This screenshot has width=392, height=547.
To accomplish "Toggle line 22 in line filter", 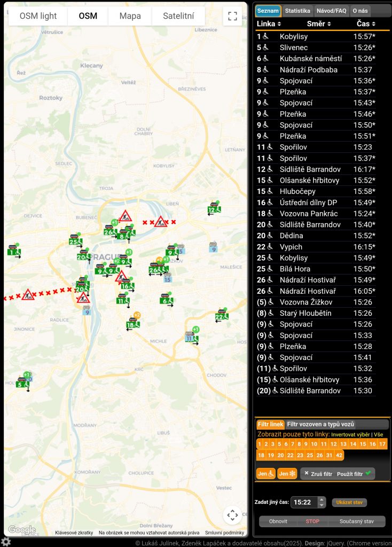I will coord(291,455).
